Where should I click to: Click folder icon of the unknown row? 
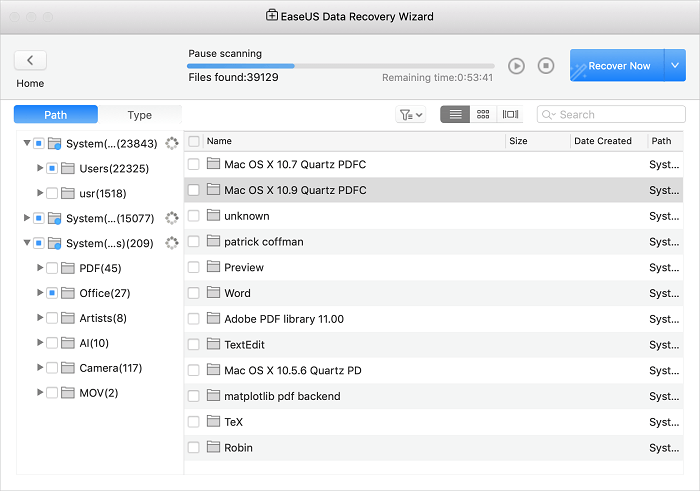213,215
